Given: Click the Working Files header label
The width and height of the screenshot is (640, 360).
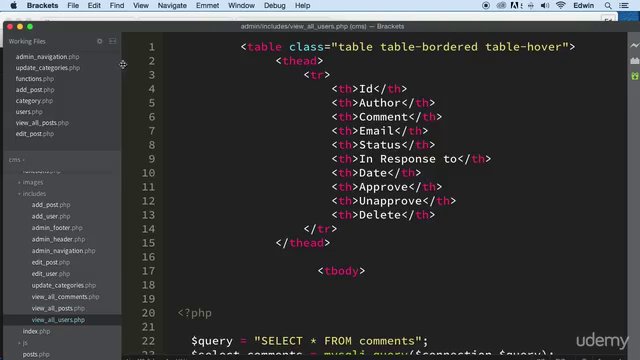Looking at the screenshot, I should (x=27, y=41).
